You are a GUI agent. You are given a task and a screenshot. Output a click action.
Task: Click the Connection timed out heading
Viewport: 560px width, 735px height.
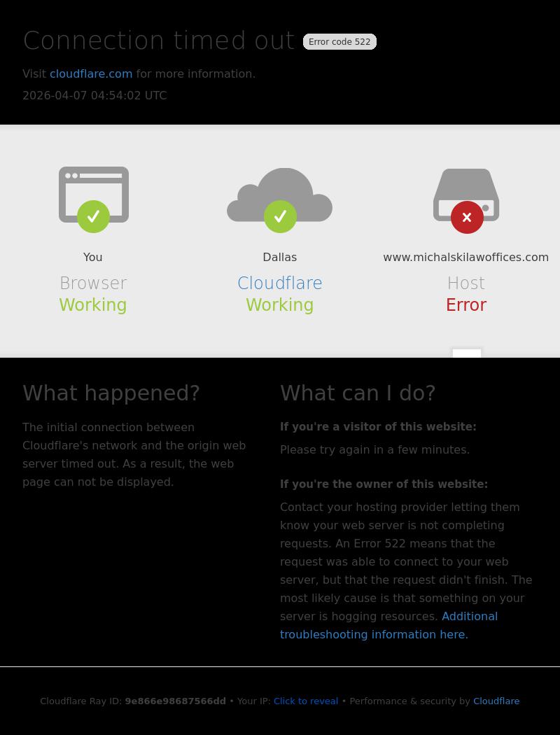[159, 41]
